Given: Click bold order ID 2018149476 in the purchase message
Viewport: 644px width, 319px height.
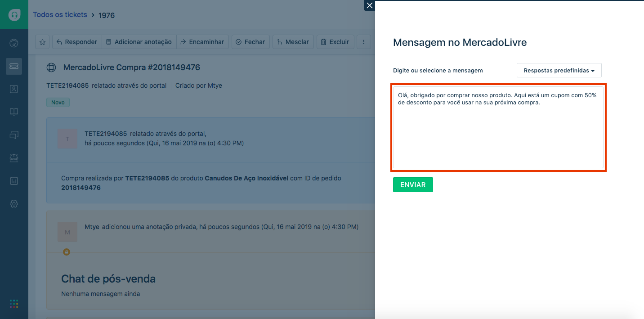Looking at the screenshot, I should coord(81,188).
